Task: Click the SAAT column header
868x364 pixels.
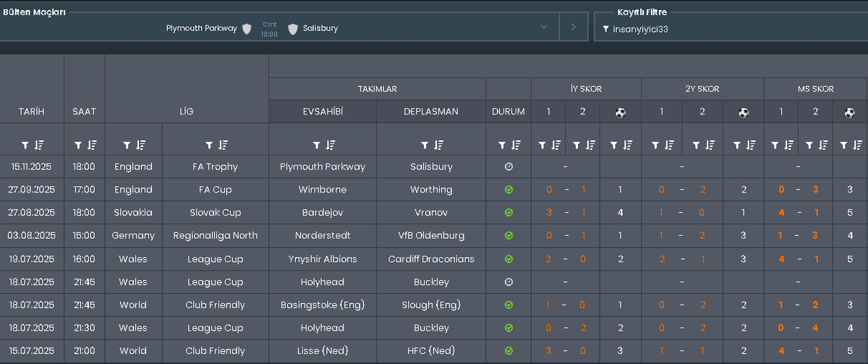Action: pos(85,111)
